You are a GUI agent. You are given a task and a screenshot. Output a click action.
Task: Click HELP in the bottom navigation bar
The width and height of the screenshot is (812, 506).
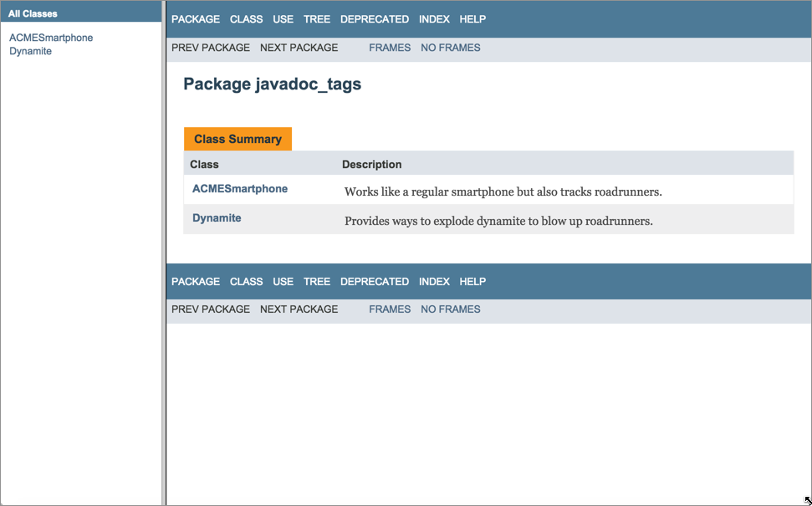(x=472, y=282)
